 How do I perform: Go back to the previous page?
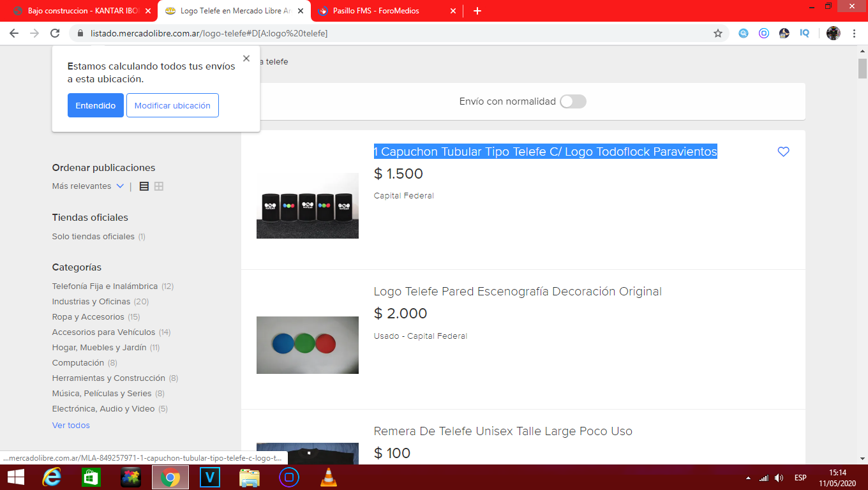(x=14, y=33)
